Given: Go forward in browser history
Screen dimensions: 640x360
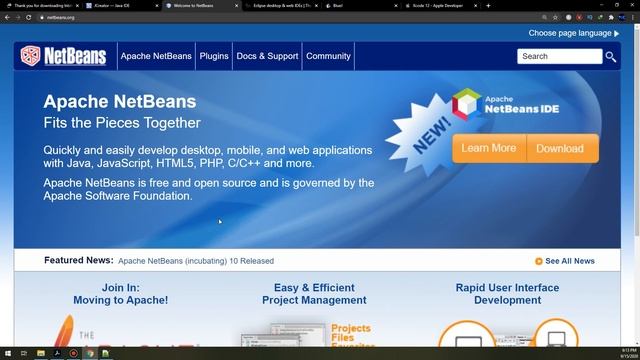Looking at the screenshot, I should tap(18, 18).
